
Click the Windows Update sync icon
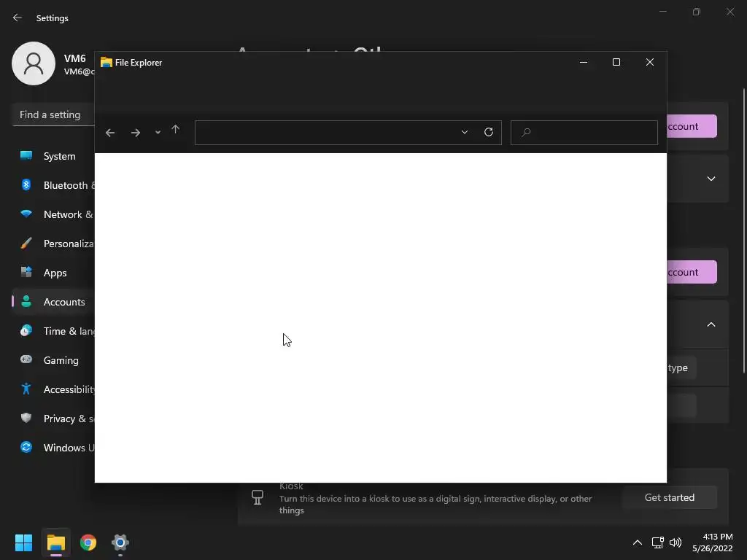coord(26,447)
